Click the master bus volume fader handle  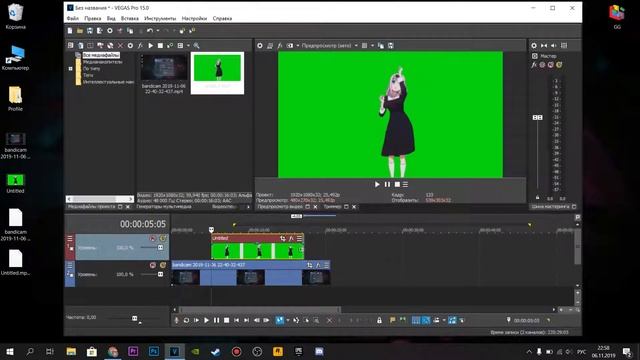(538, 118)
